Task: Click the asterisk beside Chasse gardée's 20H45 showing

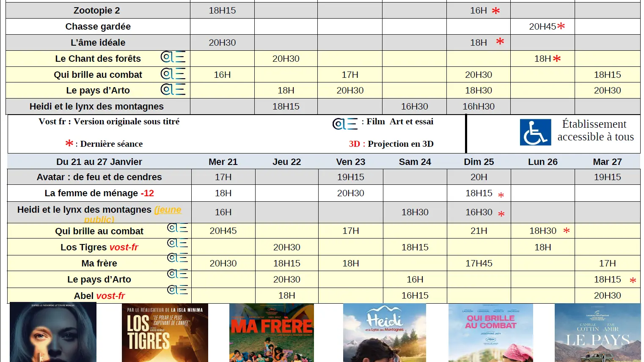Action: pyautogui.click(x=560, y=26)
